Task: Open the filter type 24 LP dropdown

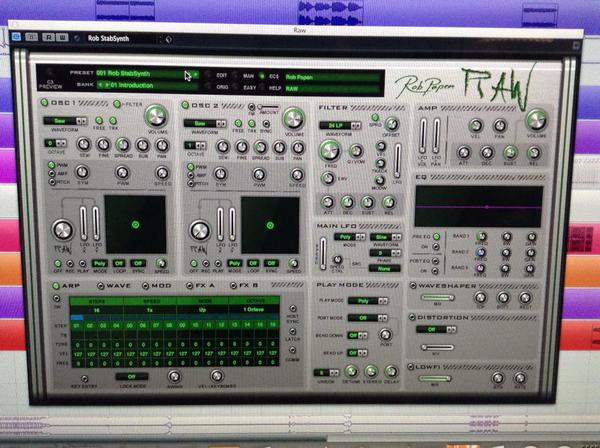Action: click(x=340, y=125)
